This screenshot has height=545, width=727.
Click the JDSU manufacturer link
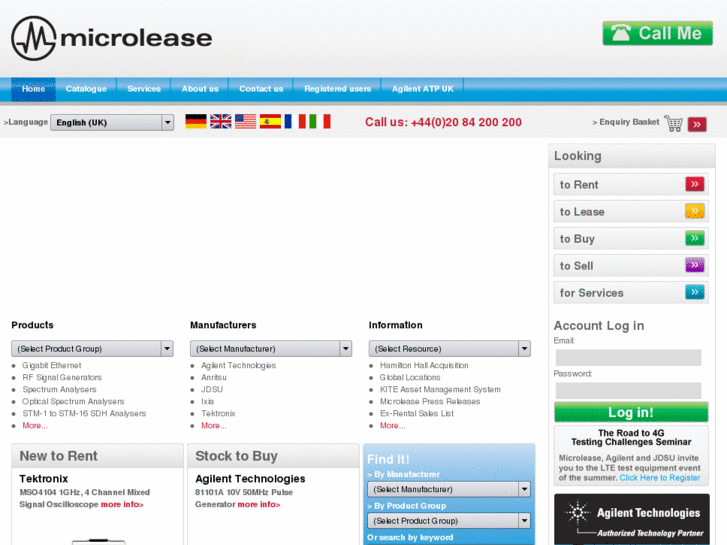coord(212,390)
